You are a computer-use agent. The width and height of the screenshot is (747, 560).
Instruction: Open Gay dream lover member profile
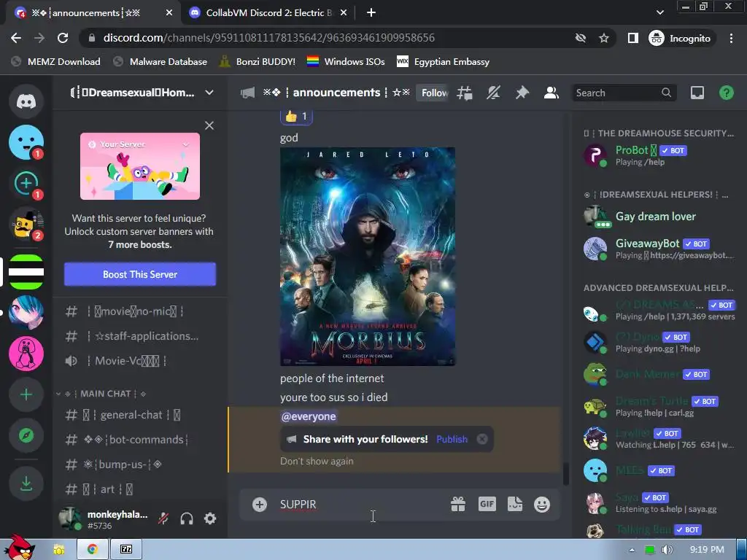pos(659,217)
